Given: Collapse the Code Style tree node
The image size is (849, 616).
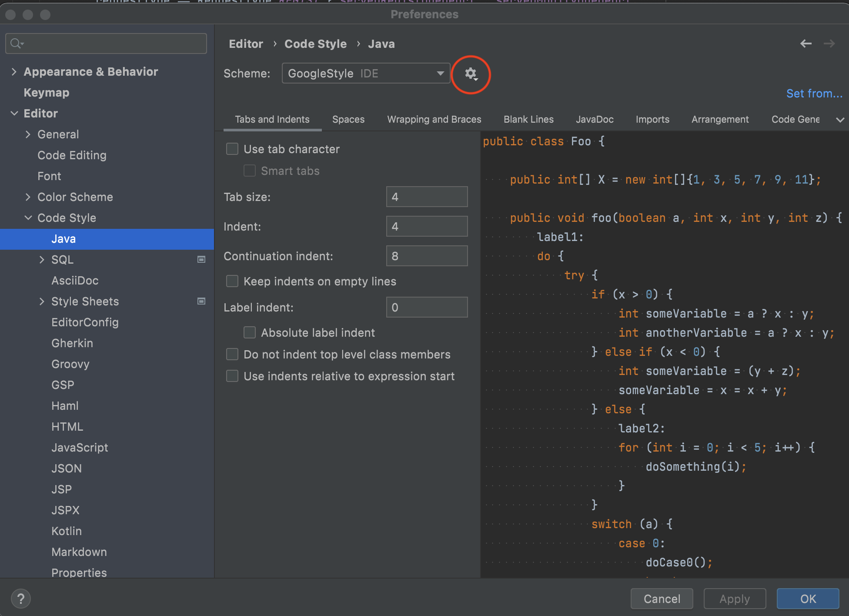Looking at the screenshot, I should [x=28, y=218].
